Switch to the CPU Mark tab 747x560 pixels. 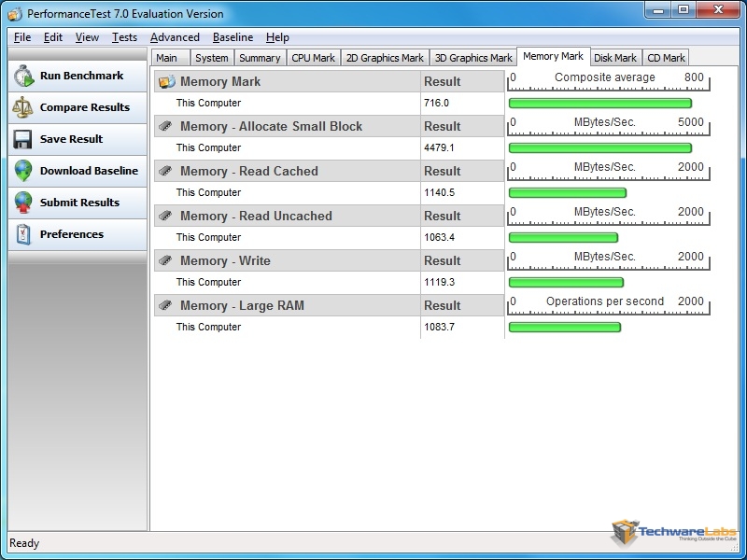pos(313,58)
